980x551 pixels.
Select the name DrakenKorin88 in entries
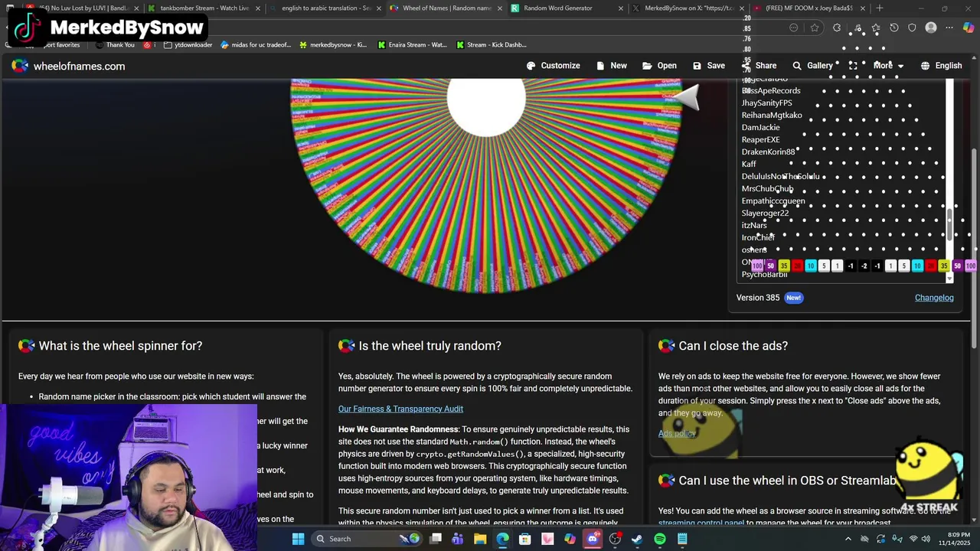pyautogui.click(x=768, y=152)
